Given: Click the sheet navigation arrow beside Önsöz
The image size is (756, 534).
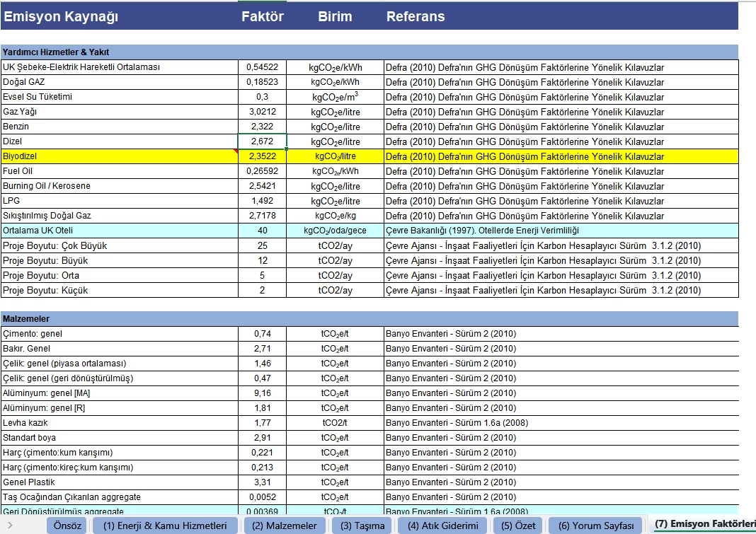Looking at the screenshot, I should coord(9,526).
